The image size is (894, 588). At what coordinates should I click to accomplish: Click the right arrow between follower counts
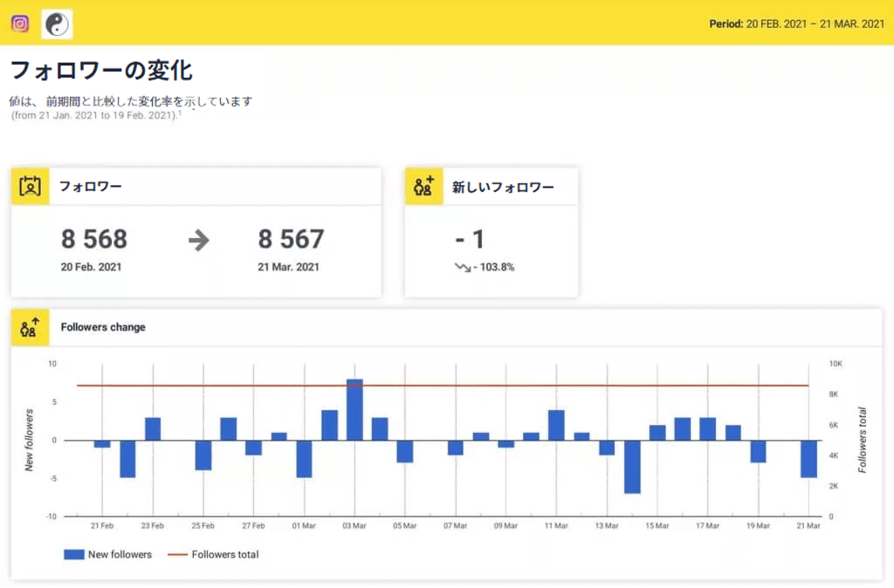coord(199,241)
